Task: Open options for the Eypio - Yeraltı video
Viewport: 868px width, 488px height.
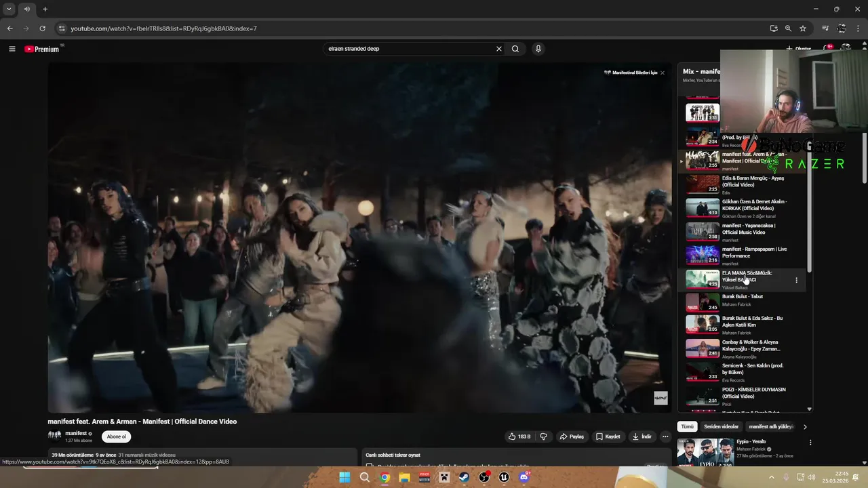Action: click(x=810, y=443)
